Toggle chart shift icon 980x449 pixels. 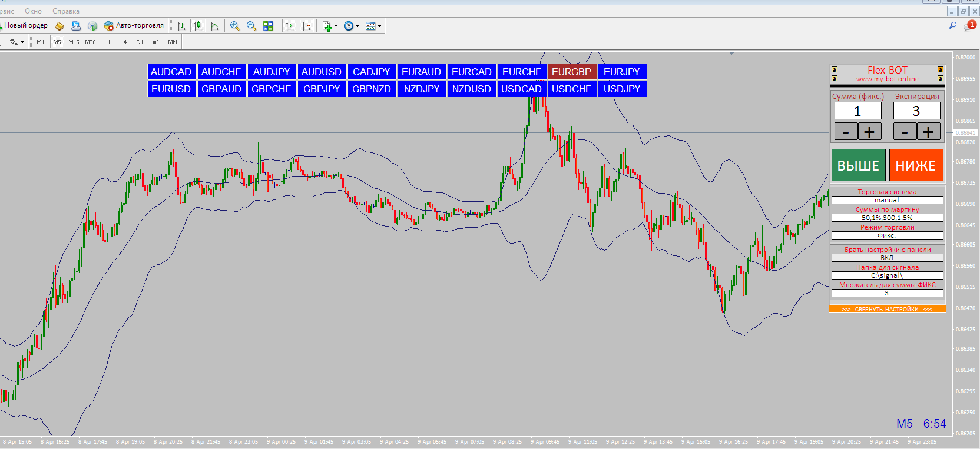click(306, 26)
